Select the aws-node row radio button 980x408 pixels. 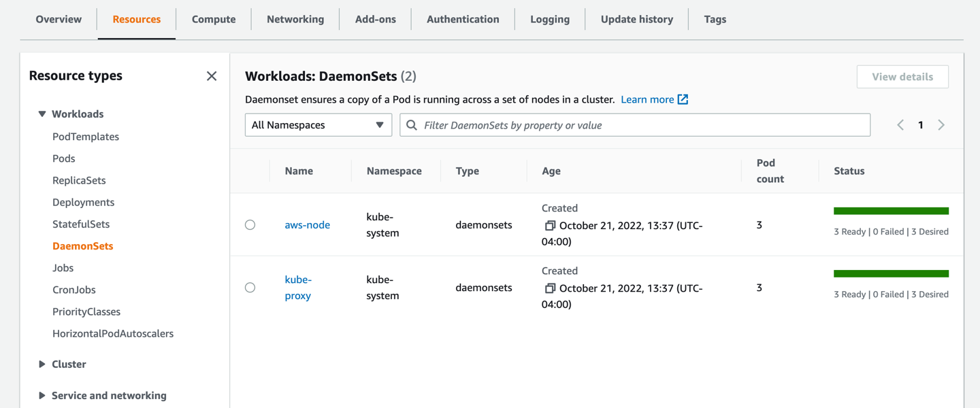250,224
